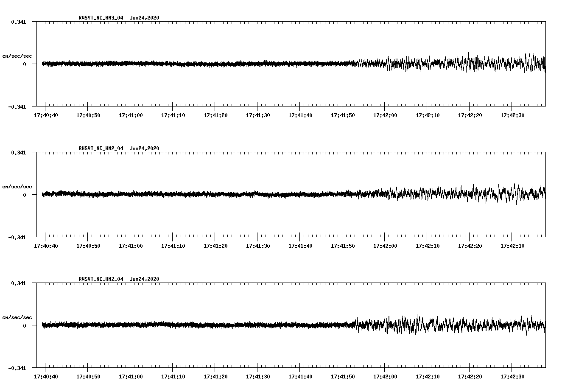576x392 pixels.
Task: Click the 17:41:20 time label under HN2 plot
Action: [215, 246]
